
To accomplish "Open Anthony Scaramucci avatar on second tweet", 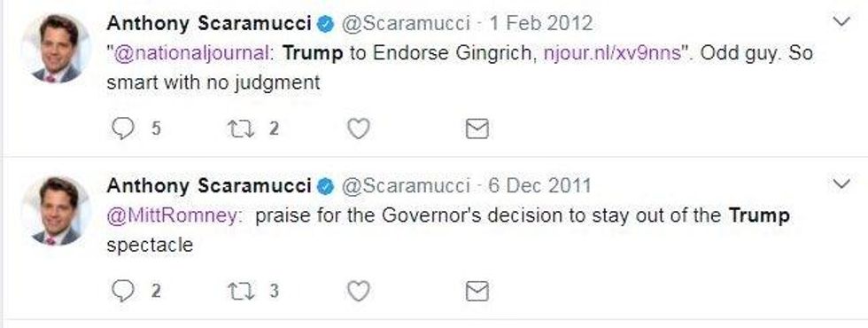I will click(x=56, y=211).
